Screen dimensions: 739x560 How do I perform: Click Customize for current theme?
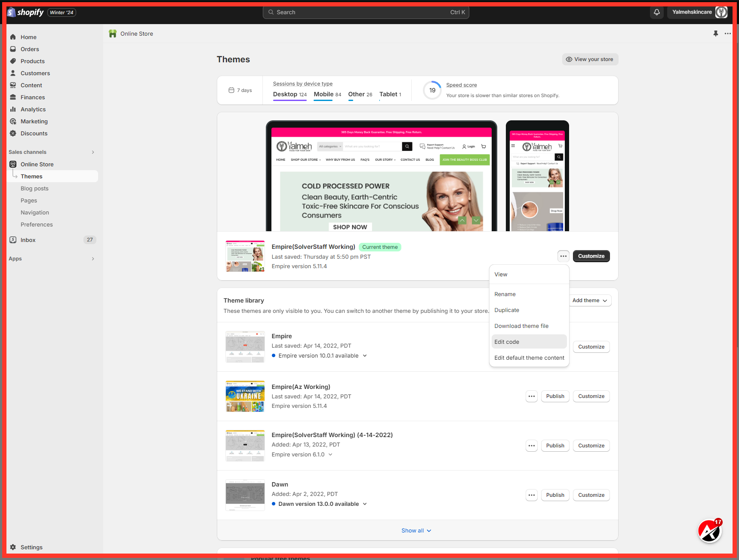[x=591, y=256]
